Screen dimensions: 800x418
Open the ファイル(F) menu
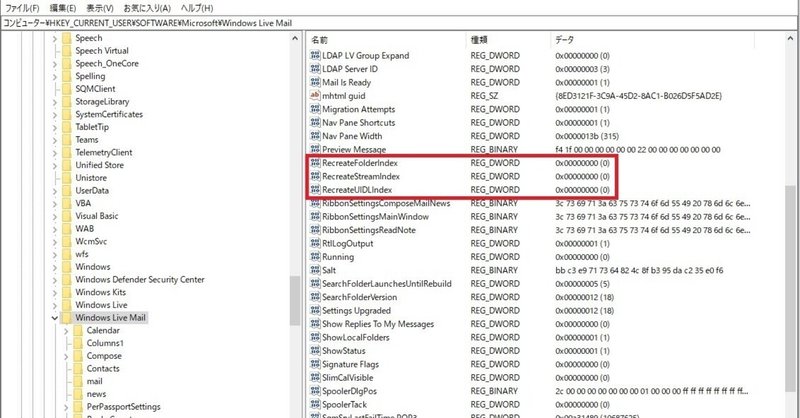click(x=22, y=8)
